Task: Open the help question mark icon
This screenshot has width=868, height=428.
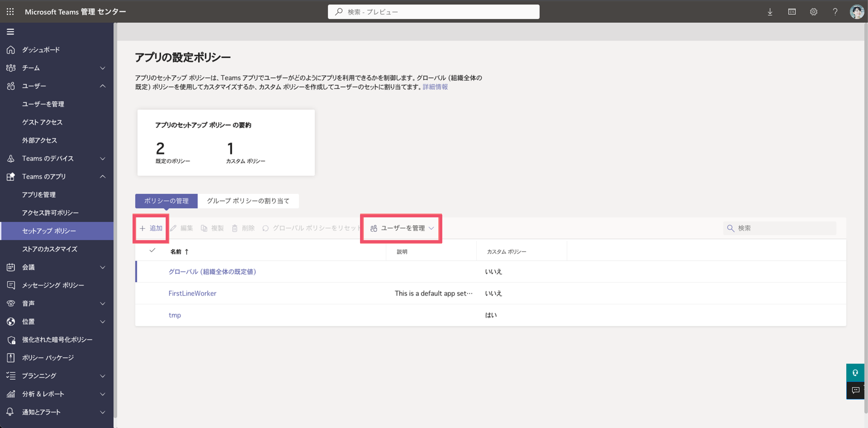Action: [835, 12]
